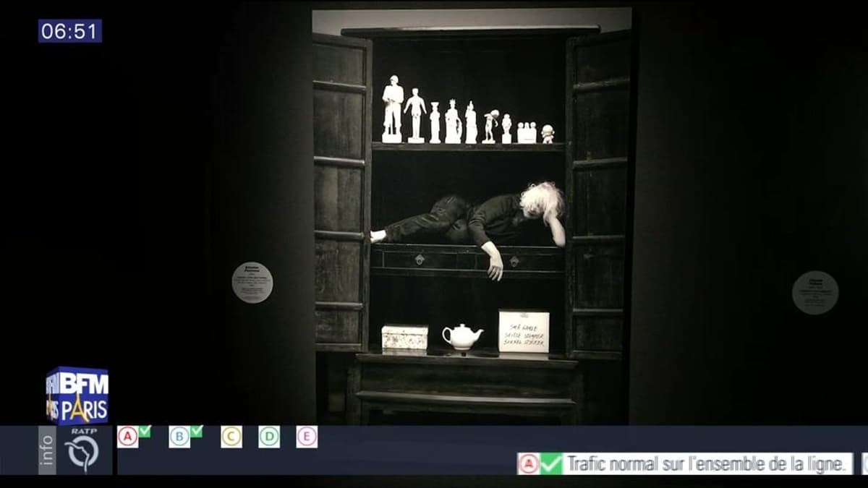Click the handwritten white sign in the cabinet
The width and height of the screenshot is (868, 488).
click(524, 331)
